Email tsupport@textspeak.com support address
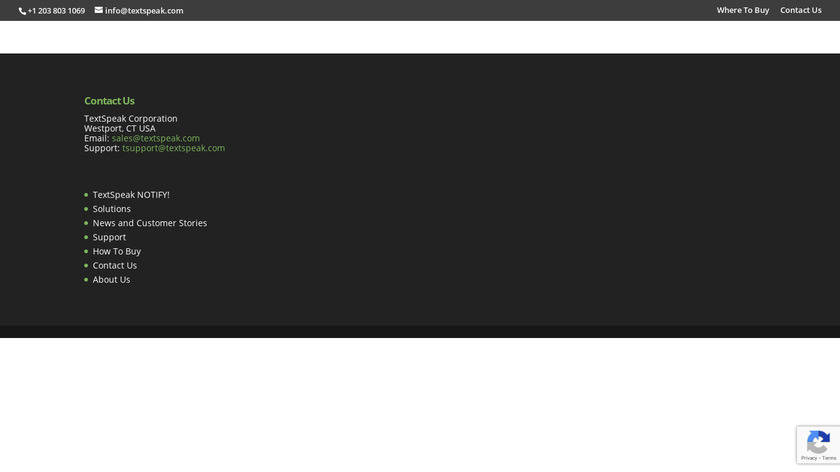This screenshot has width=840, height=472. [x=174, y=148]
